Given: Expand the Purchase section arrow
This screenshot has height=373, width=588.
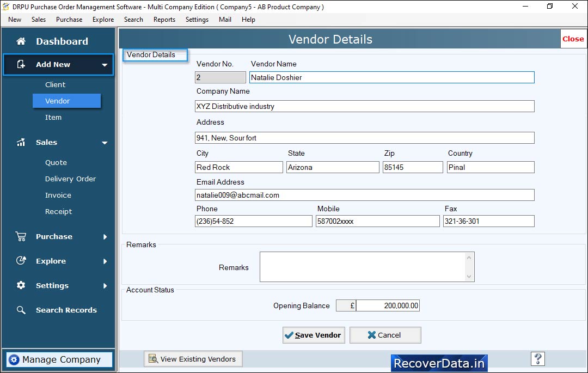Looking at the screenshot, I should point(106,236).
